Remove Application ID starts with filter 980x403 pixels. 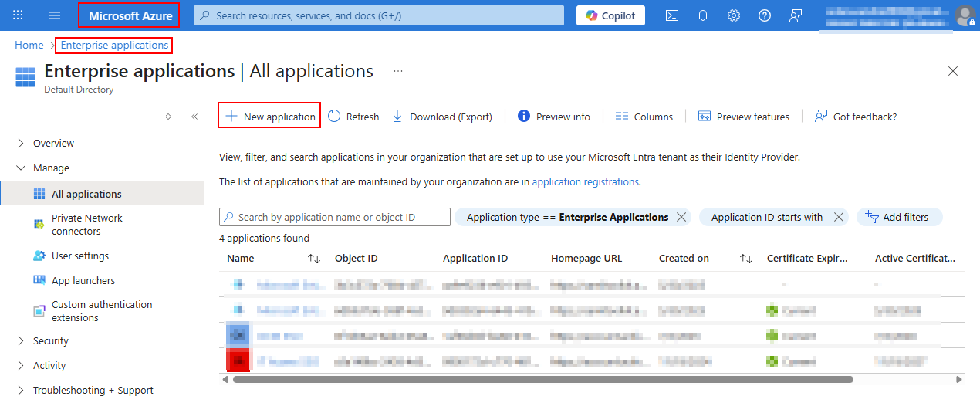[839, 218]
